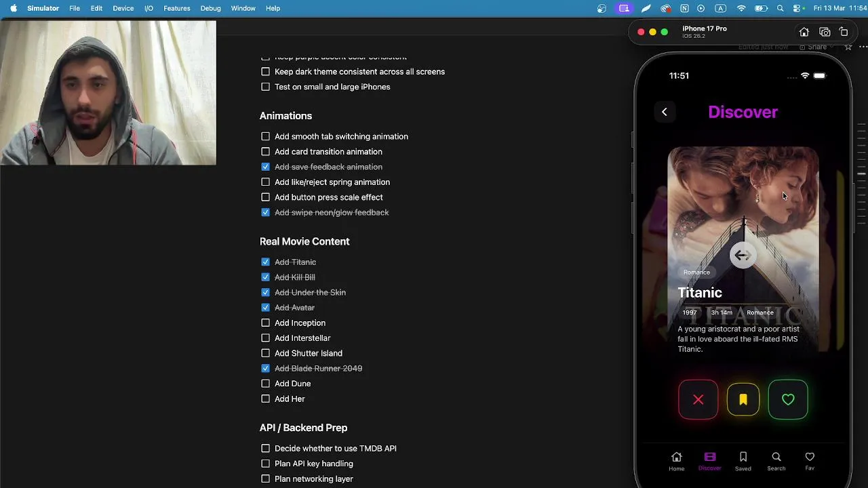
Task: Open the Help menu
Action: [273, 8]
